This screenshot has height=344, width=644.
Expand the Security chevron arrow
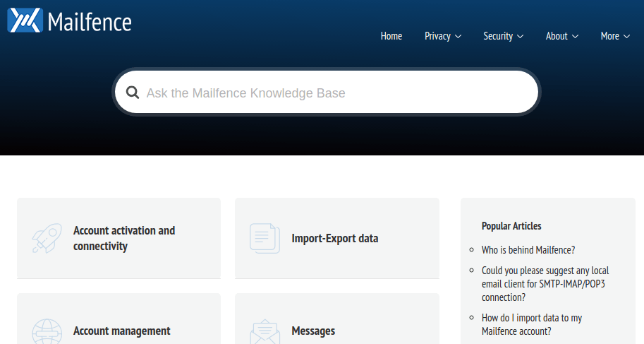[521, 37]
